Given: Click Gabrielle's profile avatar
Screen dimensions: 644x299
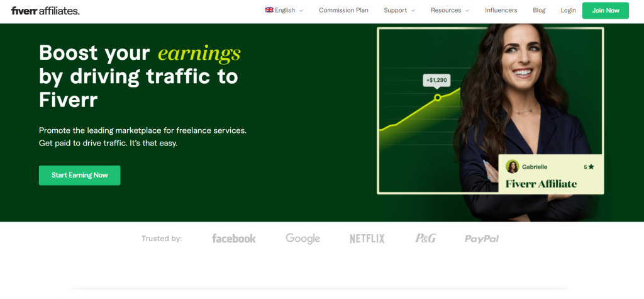Looking at the screenshot, I should click(513, 167).
